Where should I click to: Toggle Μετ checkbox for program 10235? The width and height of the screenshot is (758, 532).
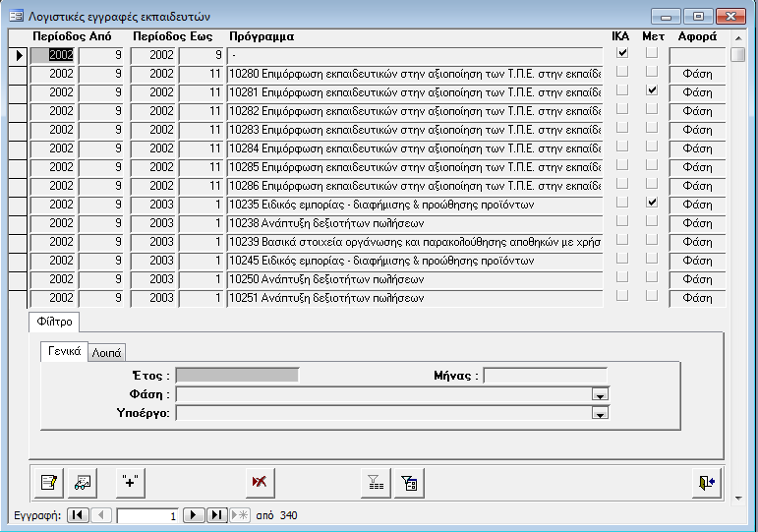(651, 204)
